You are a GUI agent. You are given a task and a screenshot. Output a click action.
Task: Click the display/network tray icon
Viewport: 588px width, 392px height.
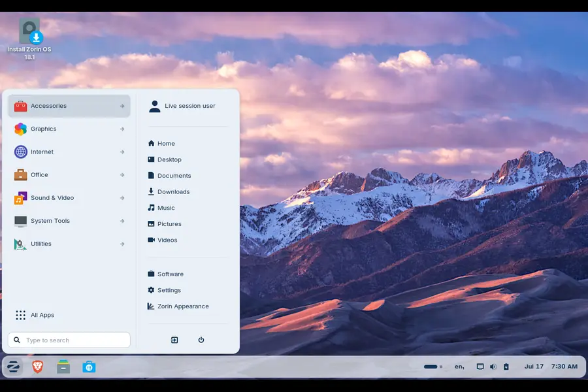point(480,367)
